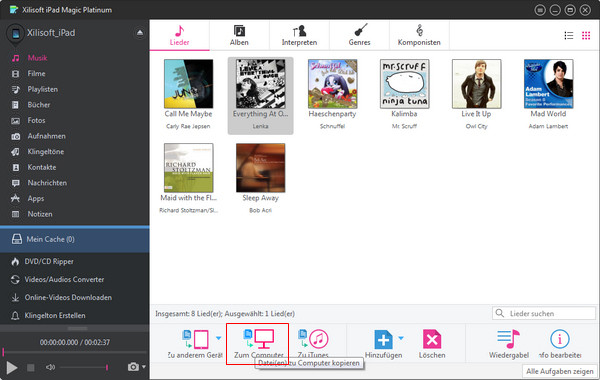Select Call Me Maybe album cover
Viewport: 600px width, 380px height.
(189, 84)
